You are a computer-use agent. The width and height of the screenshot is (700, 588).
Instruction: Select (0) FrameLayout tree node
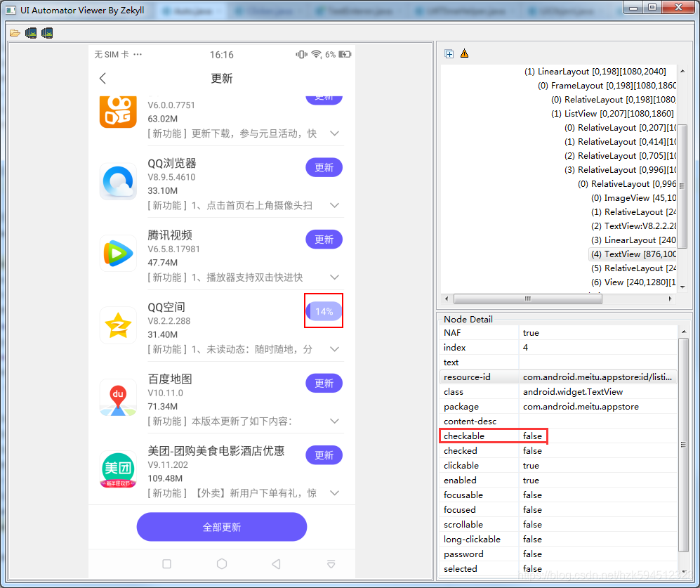pos(607,85)
